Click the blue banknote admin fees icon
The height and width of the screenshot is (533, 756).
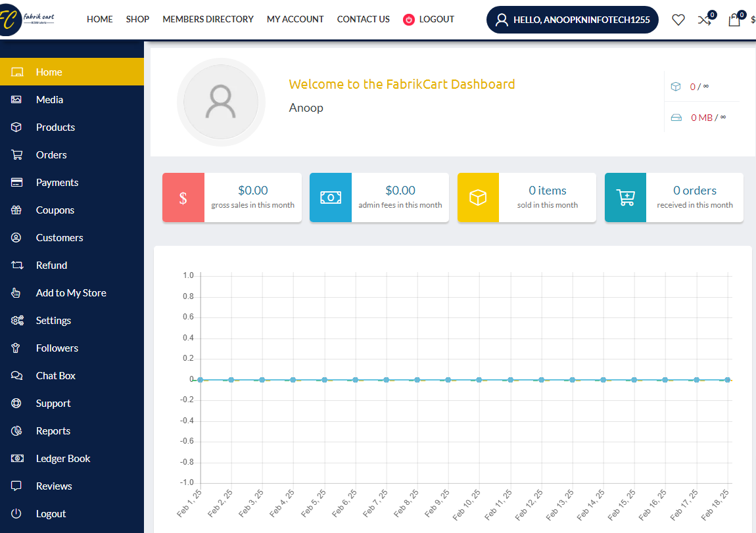pos(331,198)
